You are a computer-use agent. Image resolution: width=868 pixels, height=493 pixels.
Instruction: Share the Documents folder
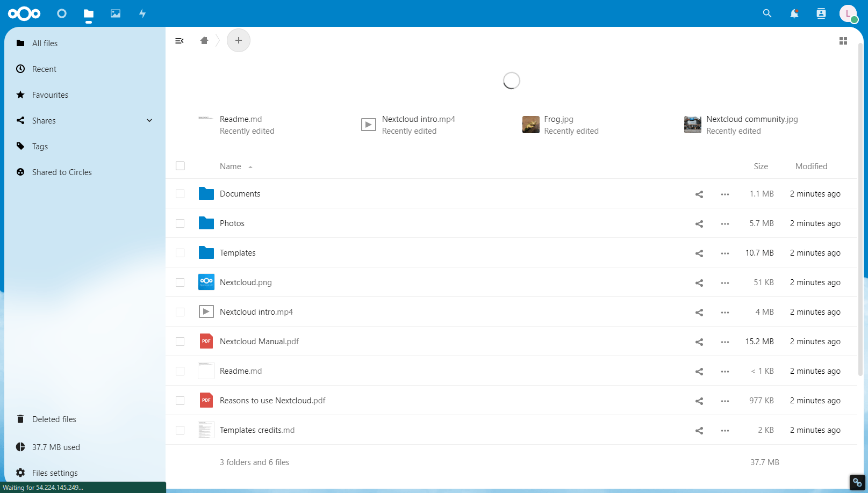point(699,194)
